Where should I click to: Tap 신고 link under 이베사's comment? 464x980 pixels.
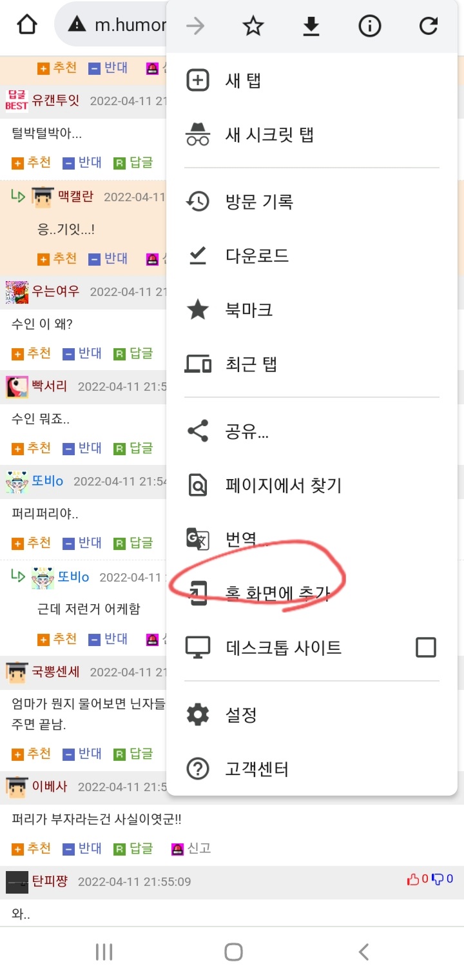click(191, 848)
